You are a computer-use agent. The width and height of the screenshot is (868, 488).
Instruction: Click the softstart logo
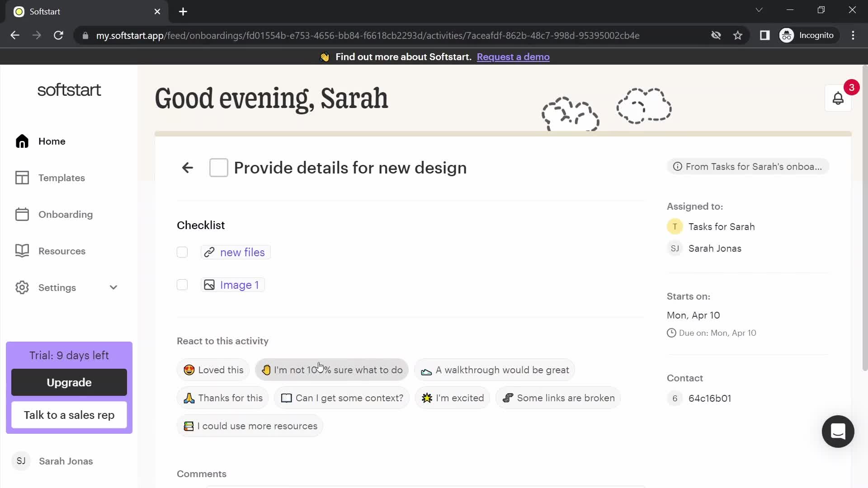coord(69,90)
